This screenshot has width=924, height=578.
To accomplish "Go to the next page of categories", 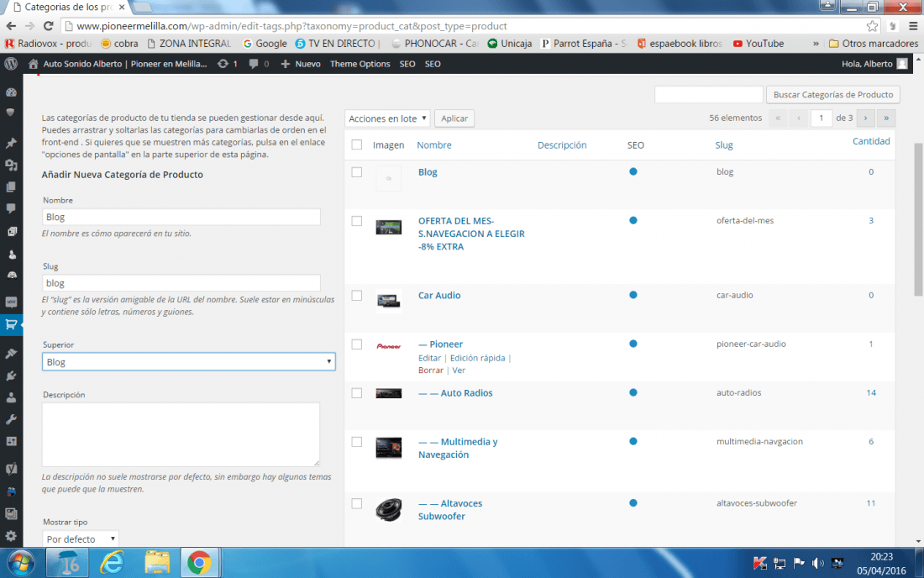I will click(866, 118).
